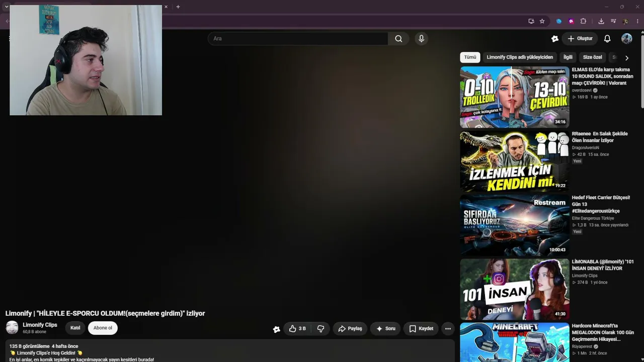Open video title 'ELMAS ELO'da karşı takıma'
Viewport: 644px width, 362px height.
(x=602, y=76)
